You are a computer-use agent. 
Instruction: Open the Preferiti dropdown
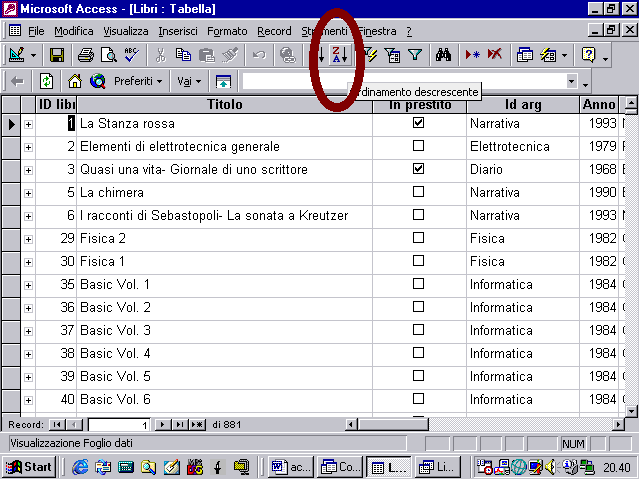(138, 81)
